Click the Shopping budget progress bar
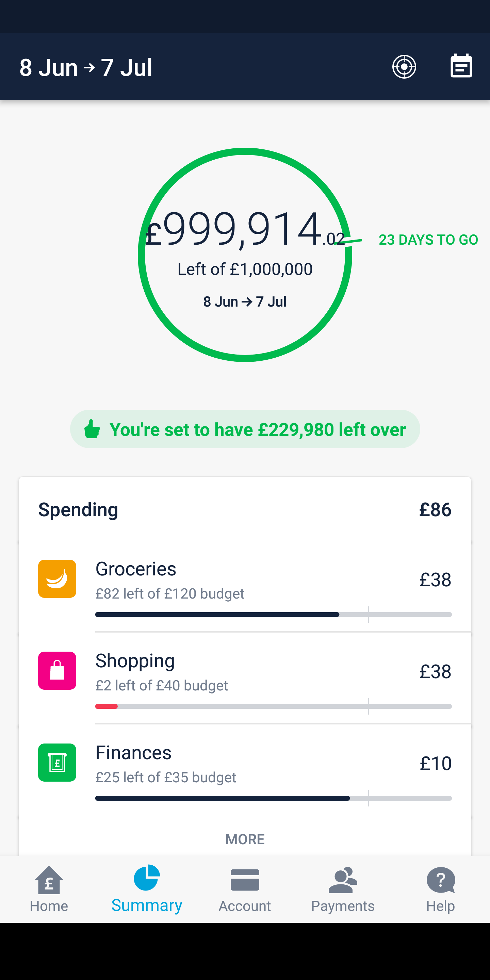This screenshot has width=490, height=980. [x=273, y=706]
